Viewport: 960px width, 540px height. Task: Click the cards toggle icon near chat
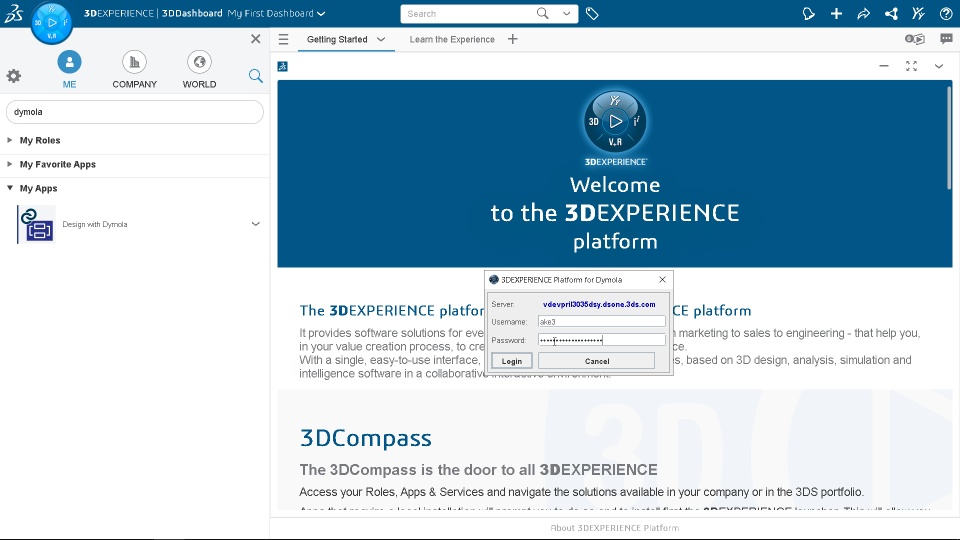(915, 39)
